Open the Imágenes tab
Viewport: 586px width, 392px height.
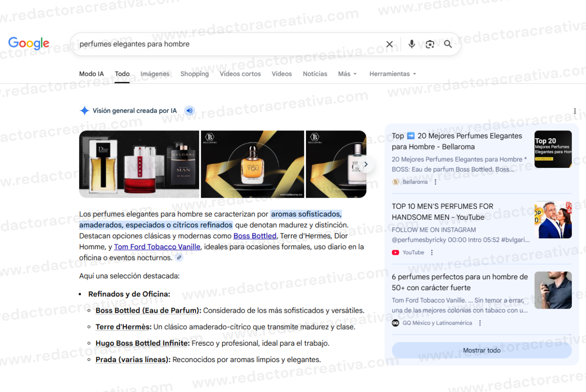[x=155, y=74]
